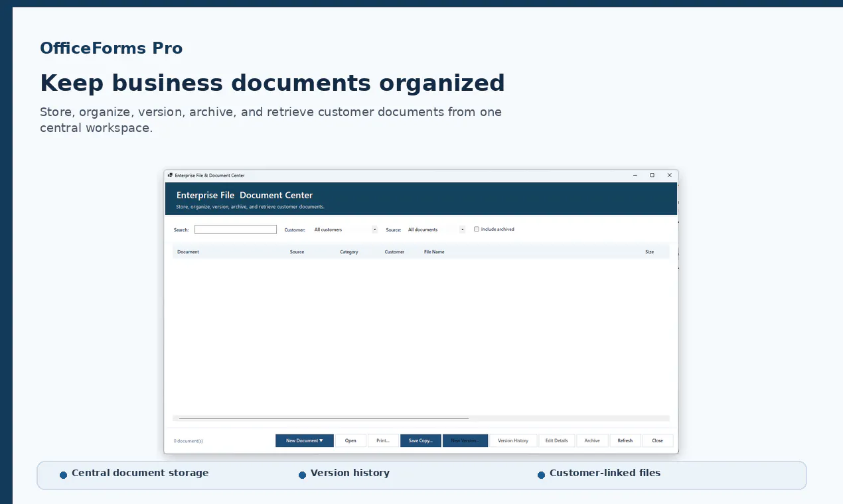843x504 pixels.
Task: Click the Search text field
Action: pyautogui.click(x=235, y=229)
